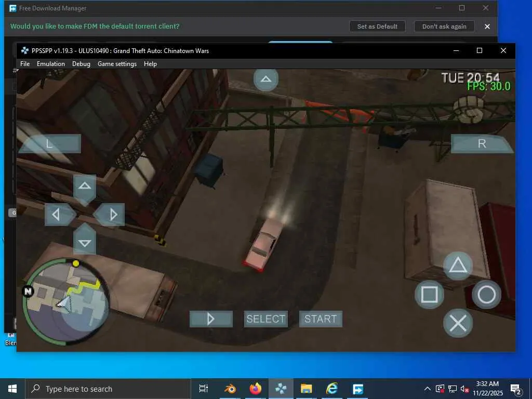Open Firefox from the taskbar
The height and width of the screenshot is (399, 532).
(x=256, y=389)
